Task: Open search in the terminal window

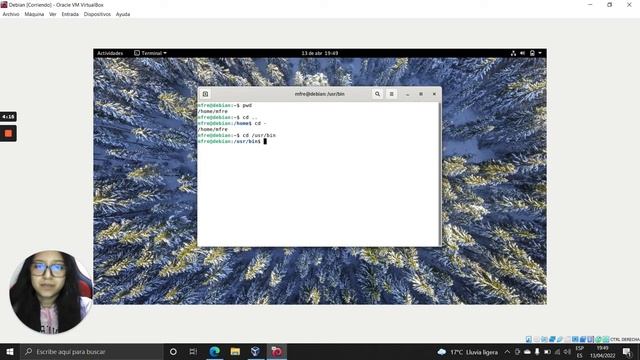Action: point(378,94)
